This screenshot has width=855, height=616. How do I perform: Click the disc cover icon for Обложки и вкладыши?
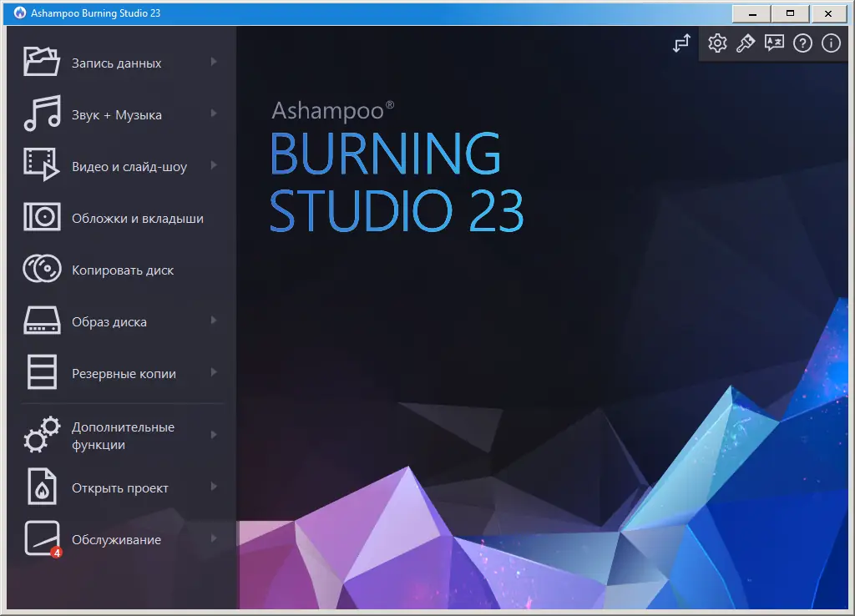coord(42,216)
